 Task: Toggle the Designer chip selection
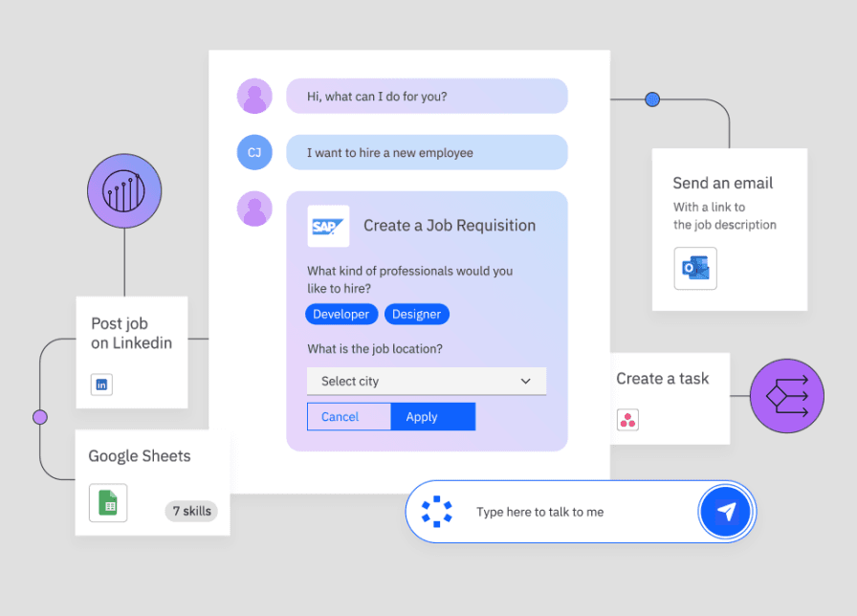(417, 314)
